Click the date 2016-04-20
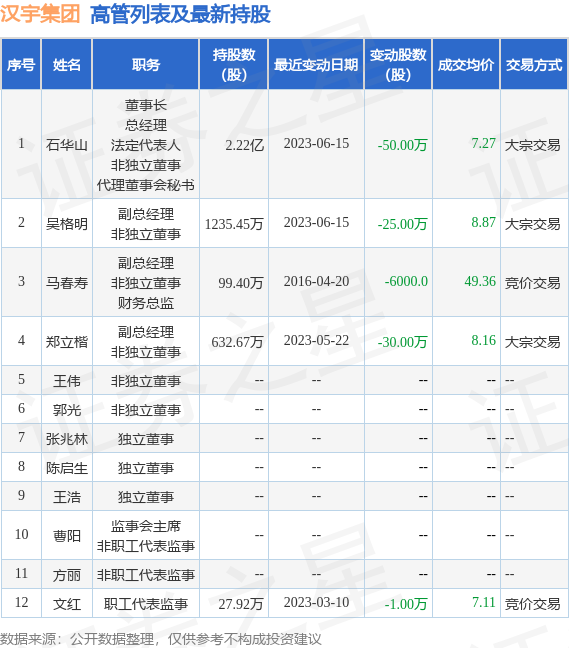569x648 pixels. 316,281
